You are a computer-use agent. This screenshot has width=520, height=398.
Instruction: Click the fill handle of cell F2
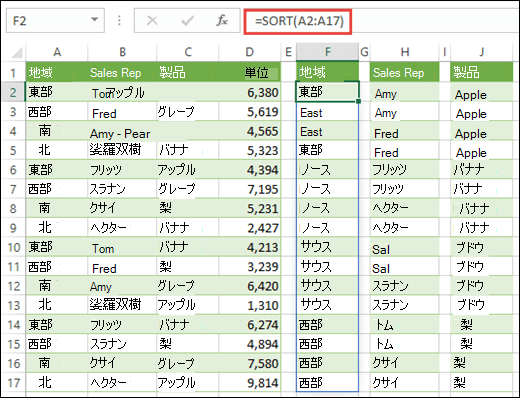coord(358,101)
